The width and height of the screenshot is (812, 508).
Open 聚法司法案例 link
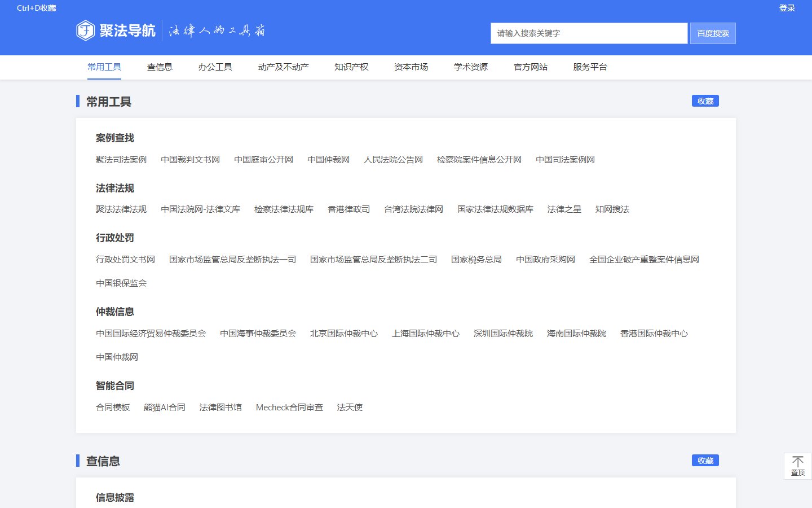tap(121, 160)
